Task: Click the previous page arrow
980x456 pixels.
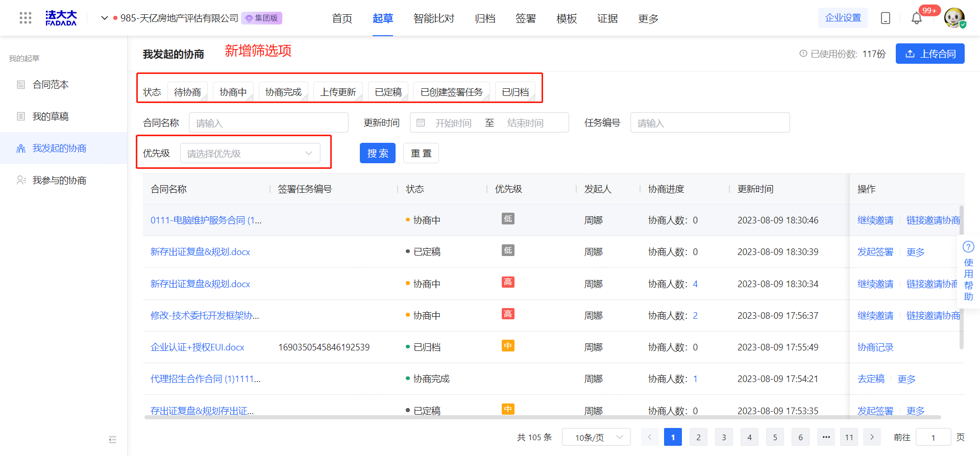Action: (650, 437)
